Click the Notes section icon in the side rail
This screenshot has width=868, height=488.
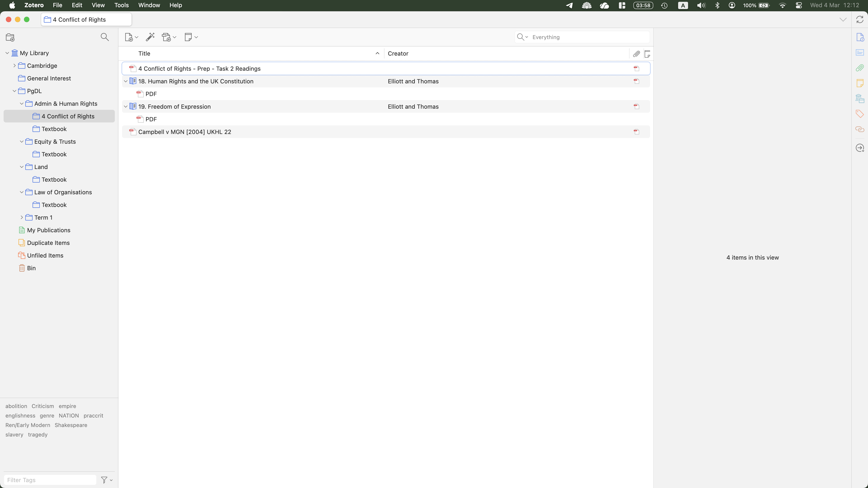coord(860,83)
